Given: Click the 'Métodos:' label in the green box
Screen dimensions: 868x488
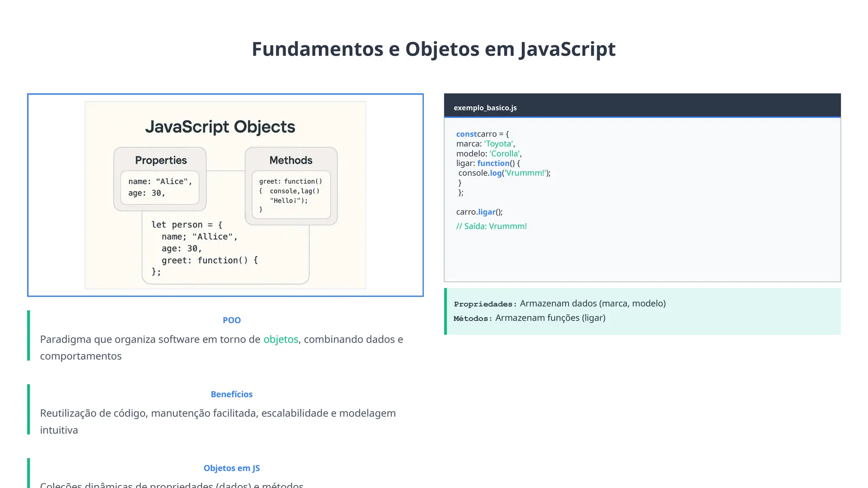Looking at the screenshot, I should click(x=473, y=319).
